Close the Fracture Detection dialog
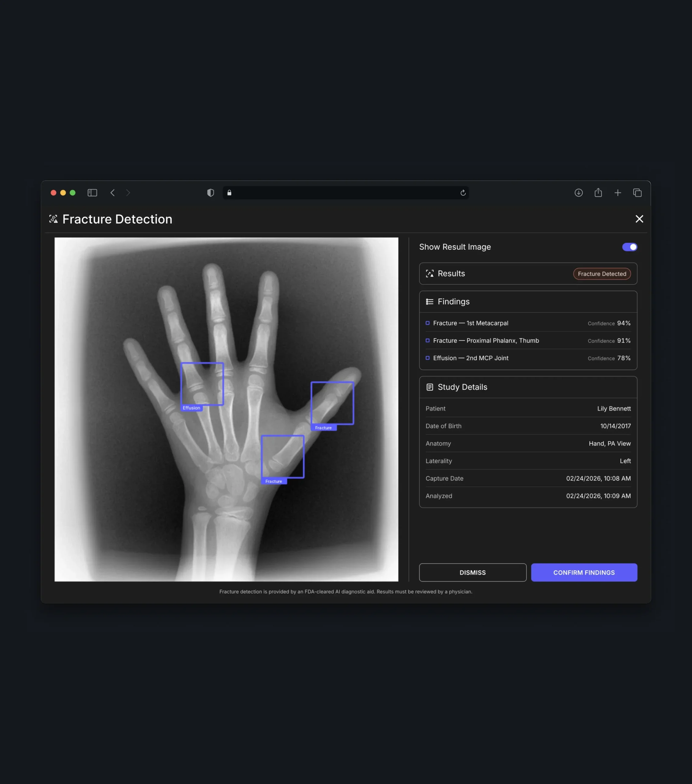 pyautogui.click(x=639, y=219)
